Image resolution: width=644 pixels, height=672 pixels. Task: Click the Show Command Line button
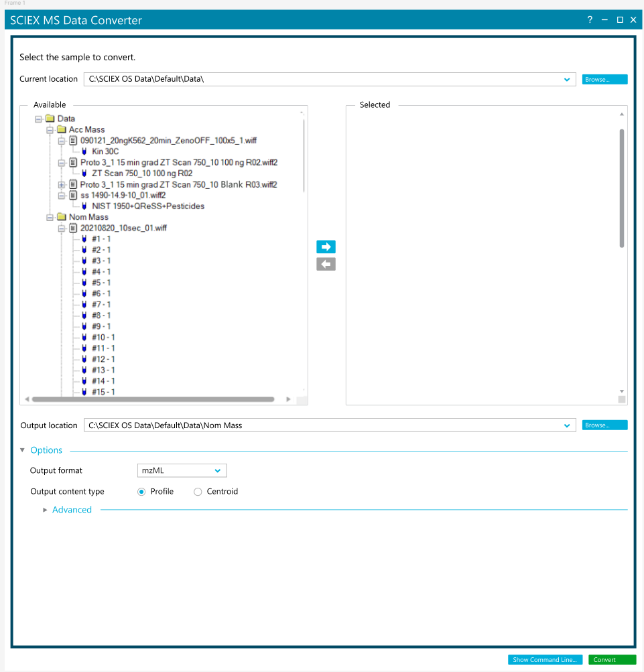coord(545,660)
